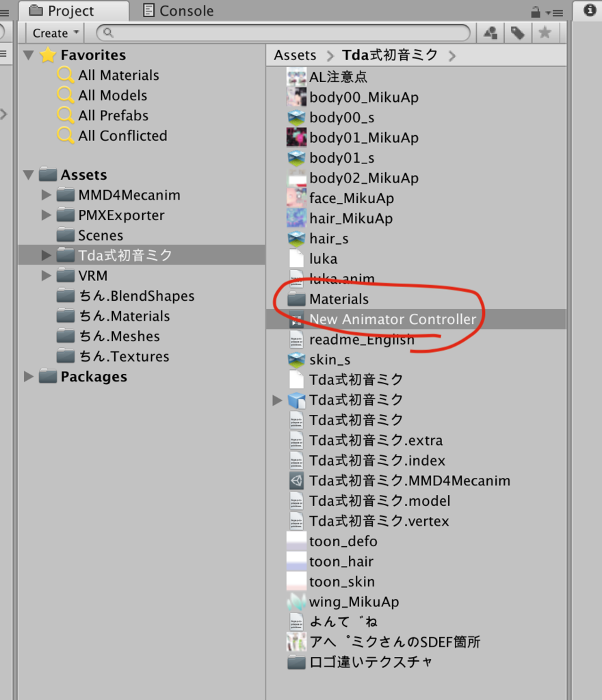
Task: Collapse the Assets folder tree
Action: [29, 175]
